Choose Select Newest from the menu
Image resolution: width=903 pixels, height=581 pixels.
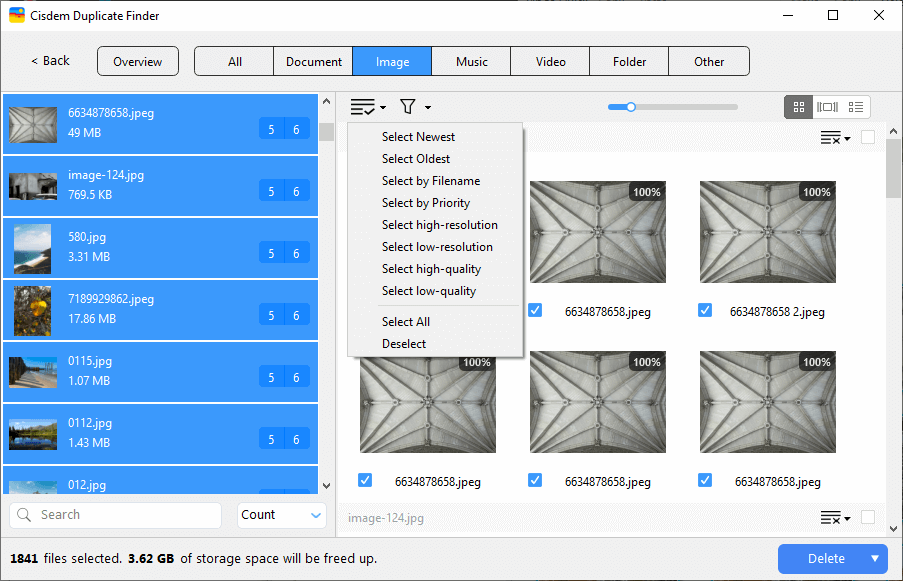(418, 136)
